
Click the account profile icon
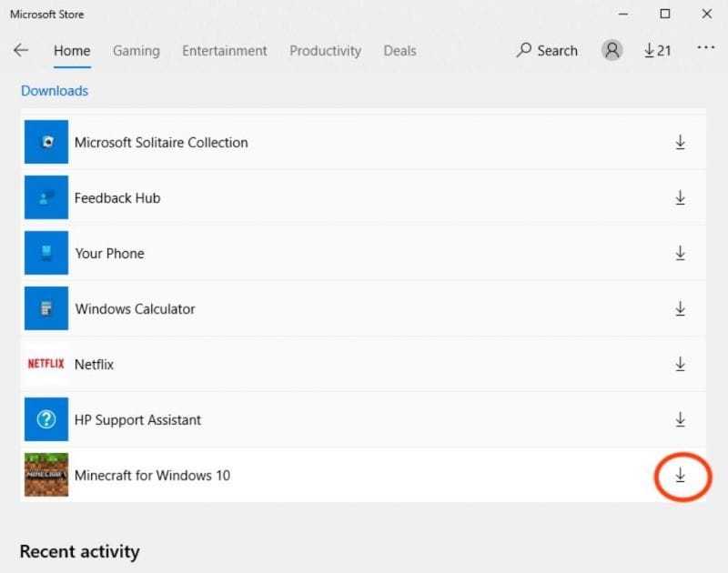612,50
